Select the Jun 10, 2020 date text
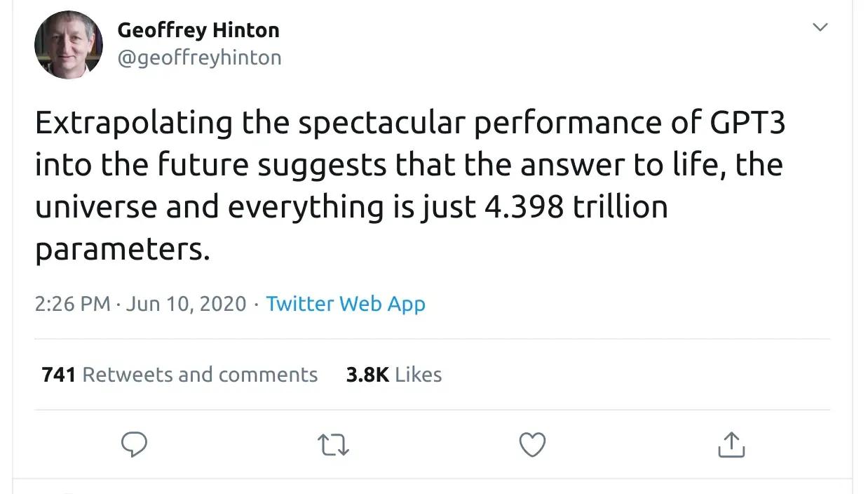The width and height of the screenshot is (868, 494). [187, 304]
